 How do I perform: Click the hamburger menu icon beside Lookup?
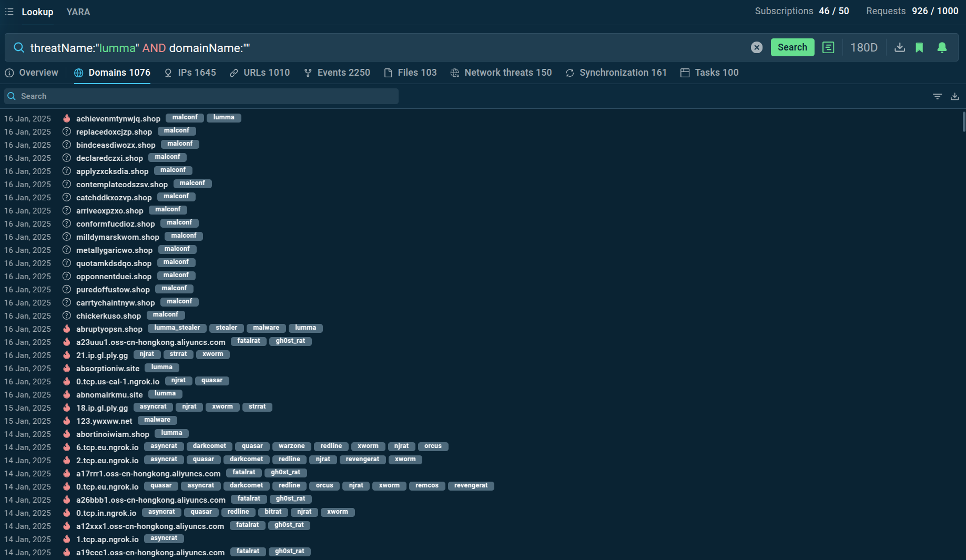click(x=9, y=12)
